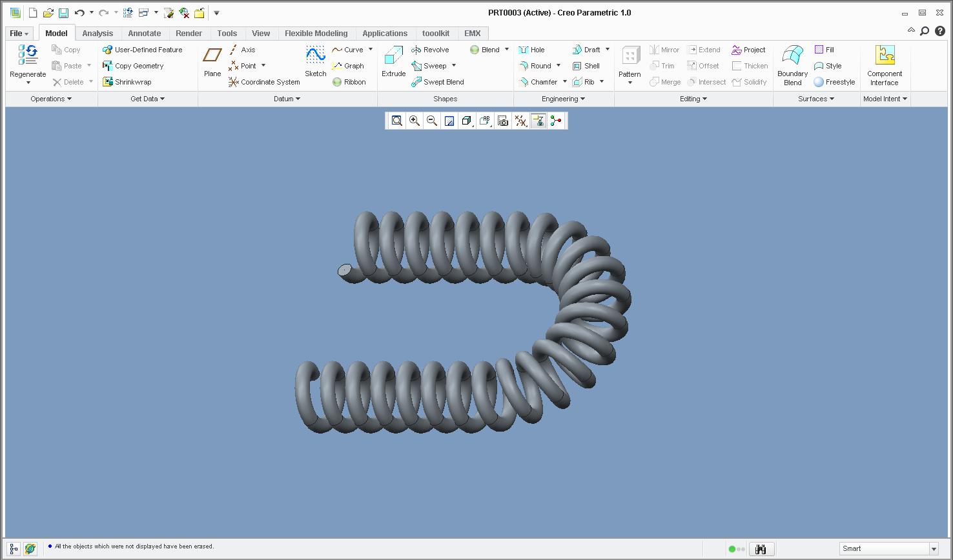Open the File menu

pyautogui.click(x=19, y=34)
